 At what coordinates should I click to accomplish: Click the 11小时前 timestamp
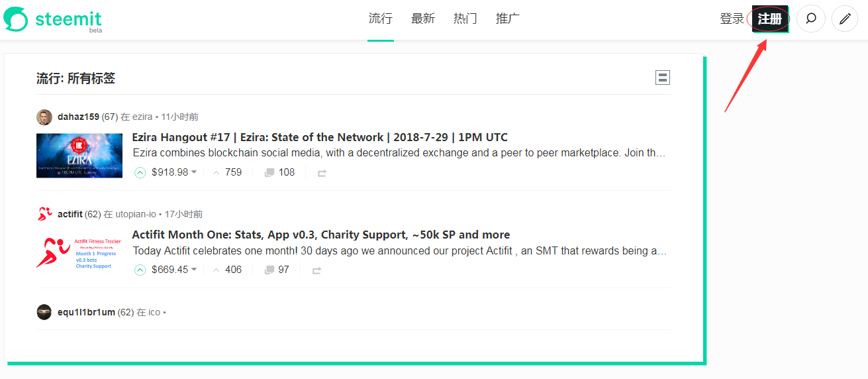click(x=179, y=117)
